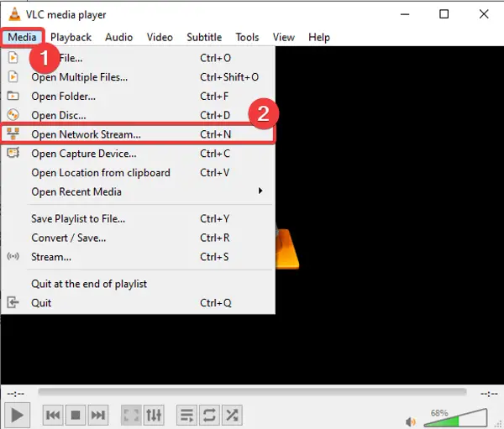Image resolution: width=504 pixels, height=429 pixels.
Task: Choose Open Capture Device entry
Action: [139, 154]
